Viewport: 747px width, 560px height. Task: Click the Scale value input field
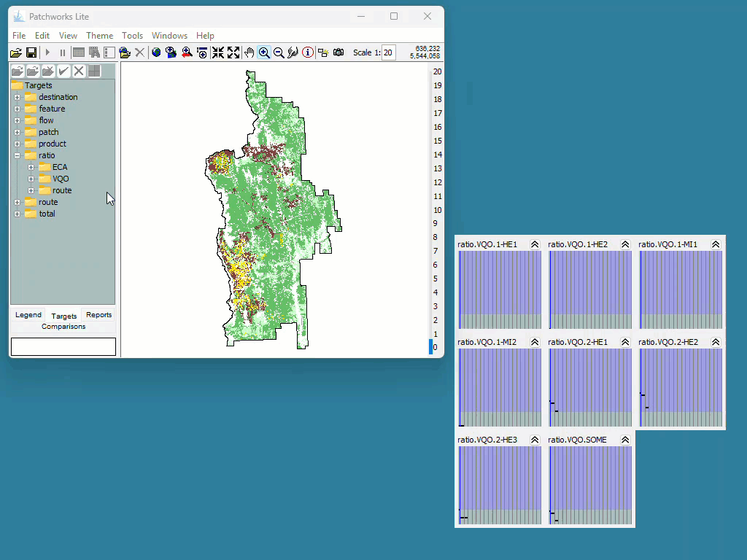pos(388,52)
